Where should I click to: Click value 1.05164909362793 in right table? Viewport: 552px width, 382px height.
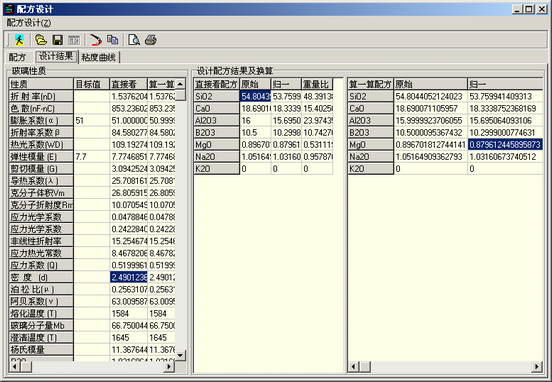click(430, 157)
